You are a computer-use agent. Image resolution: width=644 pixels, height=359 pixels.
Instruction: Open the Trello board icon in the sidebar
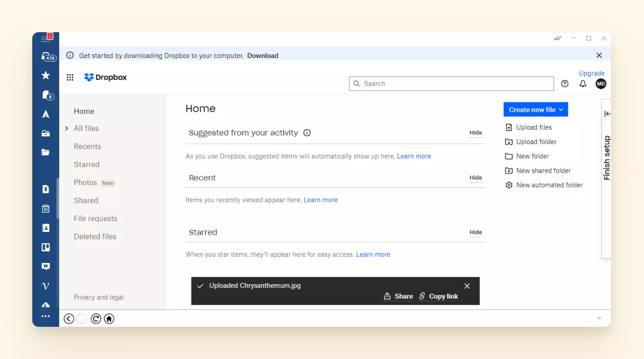point(46,247)
